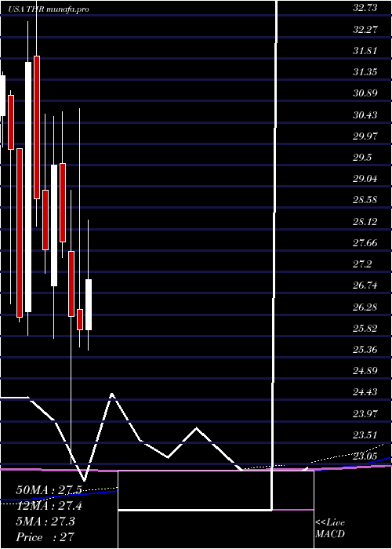This screenshot has height=549, width=392.
Task: Click the 29.97 price axis label
Action: pos(365,136)
